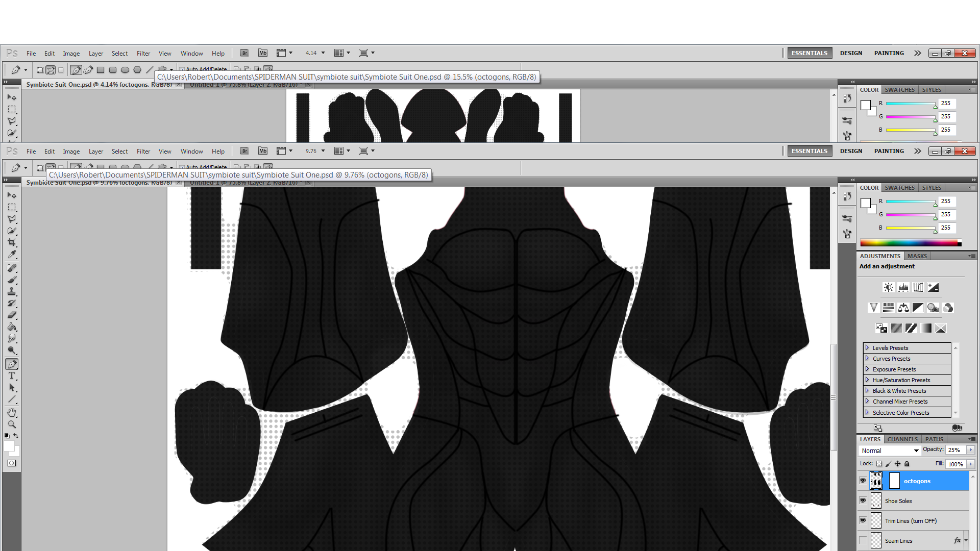Click ESSENTIALS workspace in upper window
Viewport: 980px width, 551px height.
[810, 53]
